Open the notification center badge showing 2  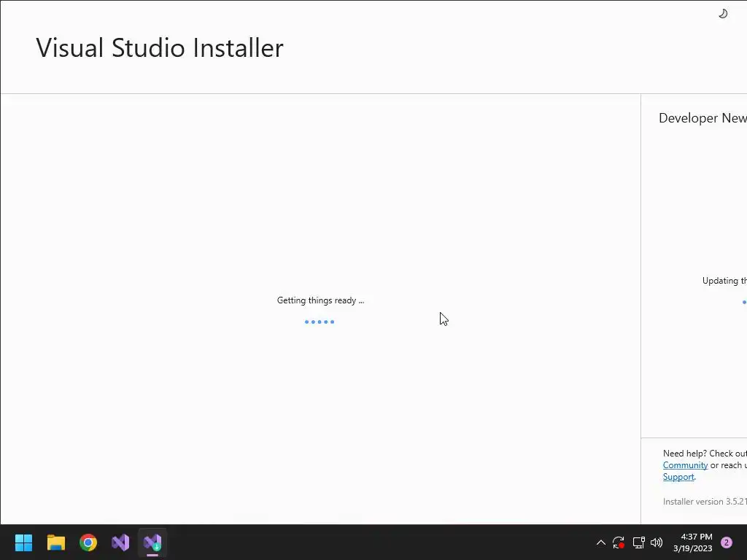[727, 542]
